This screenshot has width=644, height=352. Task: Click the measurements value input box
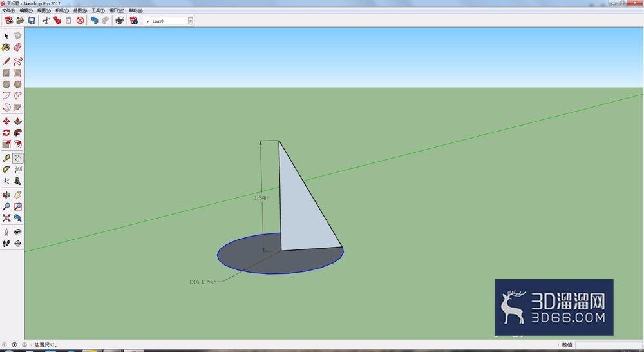pyautogui.click(x=609, y=345)
